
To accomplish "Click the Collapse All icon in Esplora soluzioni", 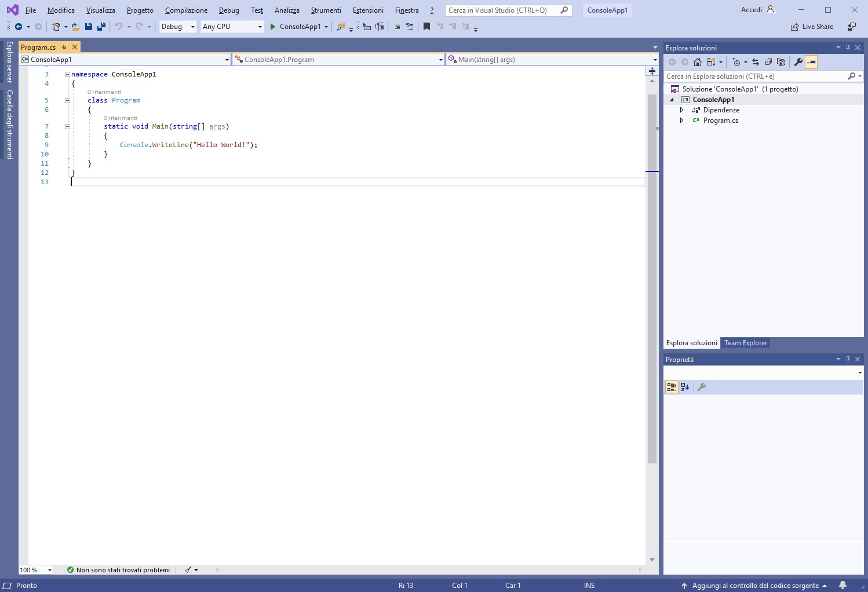I will click(x=768, y=62).
